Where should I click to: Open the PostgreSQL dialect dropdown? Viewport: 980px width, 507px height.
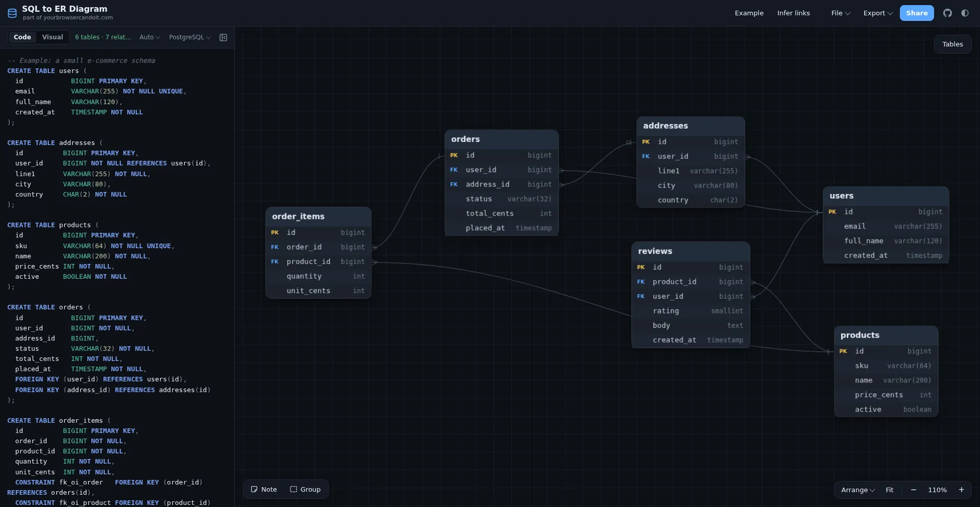[x=189, y=37]
